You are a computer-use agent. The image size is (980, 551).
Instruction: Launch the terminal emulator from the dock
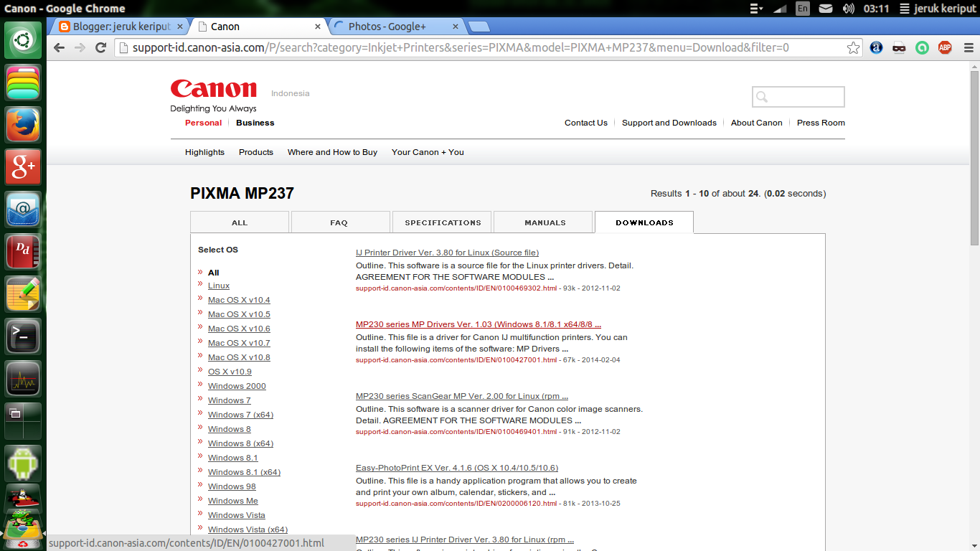click(x=22, y=335)
